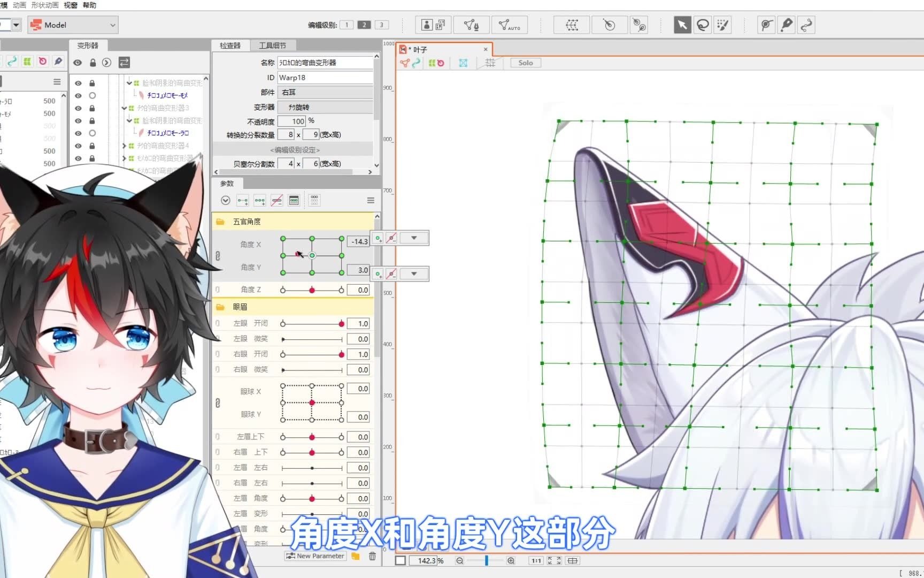This screenshot has height=578, width=924.
Task: Toggle visibility of 弯曲变形器4 row
Action: click(x=78, y=146)
